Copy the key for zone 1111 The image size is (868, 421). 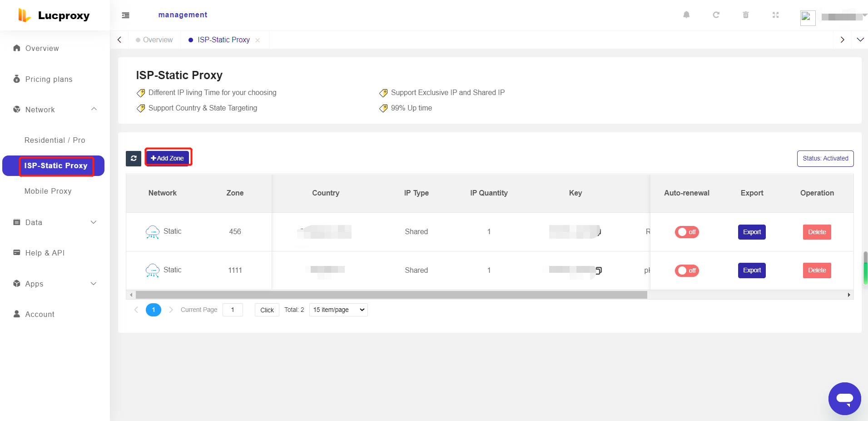point(599,271)
